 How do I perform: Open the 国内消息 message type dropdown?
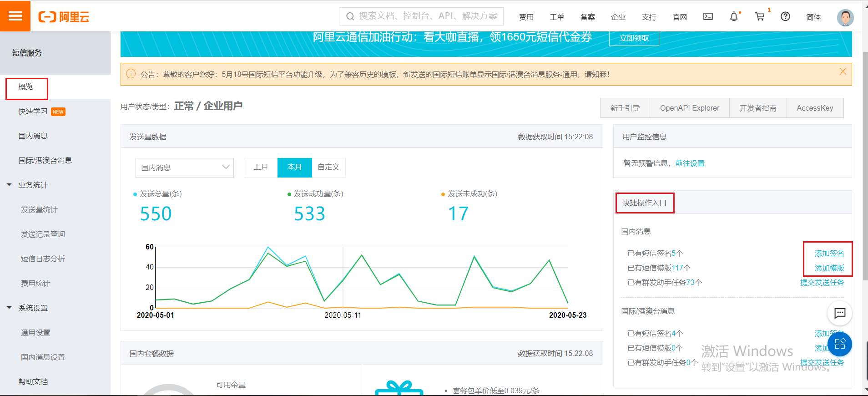click(x=184, y=168)
